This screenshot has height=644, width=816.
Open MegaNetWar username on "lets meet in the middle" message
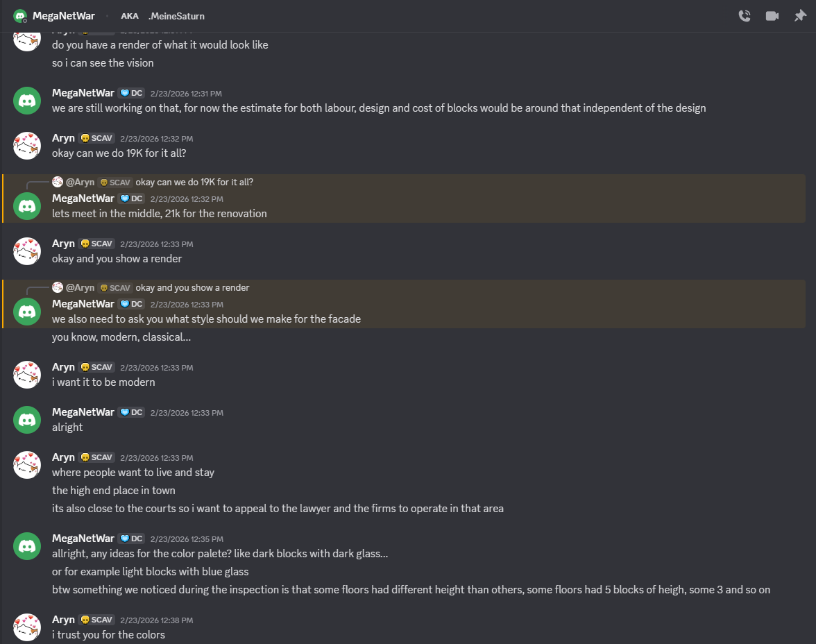[83, 198]
